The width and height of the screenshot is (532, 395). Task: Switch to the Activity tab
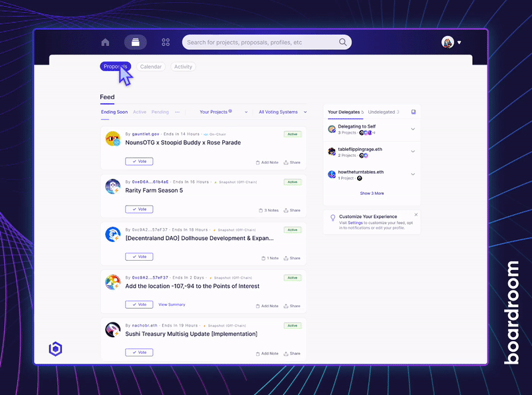[184, 66]
